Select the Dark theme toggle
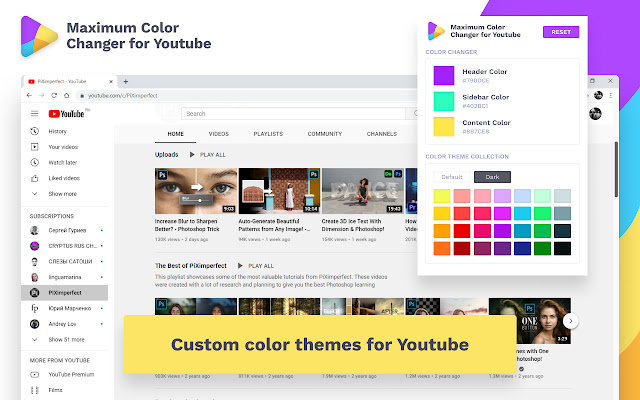This screenshot has height=400, width=640. [492, 176]
